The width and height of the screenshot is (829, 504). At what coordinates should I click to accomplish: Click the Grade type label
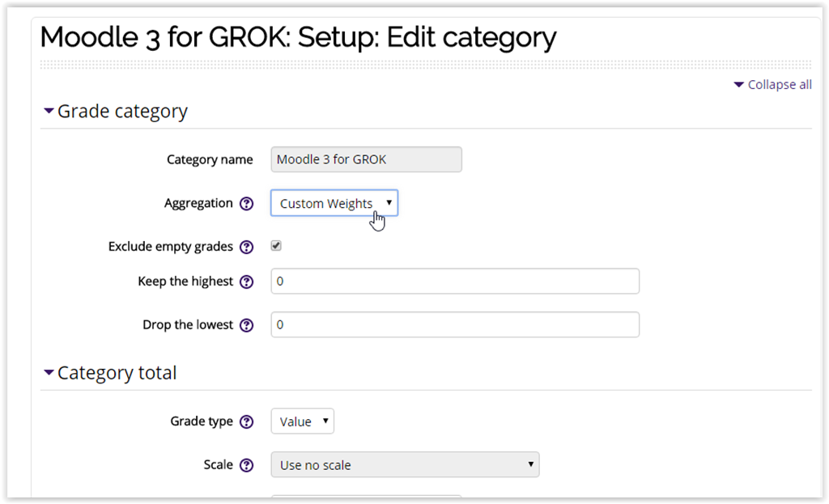click(x=202, y=421)
